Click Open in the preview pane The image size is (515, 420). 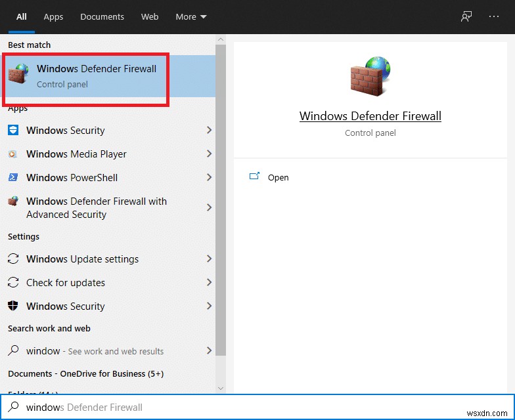[x=279, y=177]
